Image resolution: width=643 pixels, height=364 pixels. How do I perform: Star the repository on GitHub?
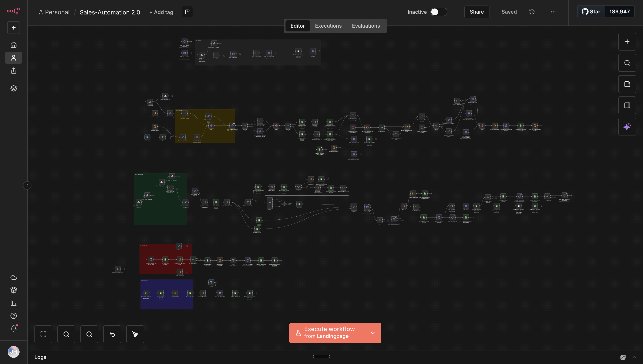pos(591,11)
